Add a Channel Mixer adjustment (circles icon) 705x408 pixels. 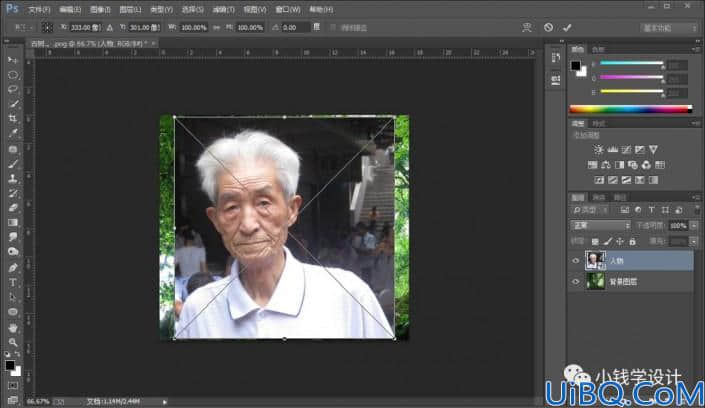coord(646,165)
